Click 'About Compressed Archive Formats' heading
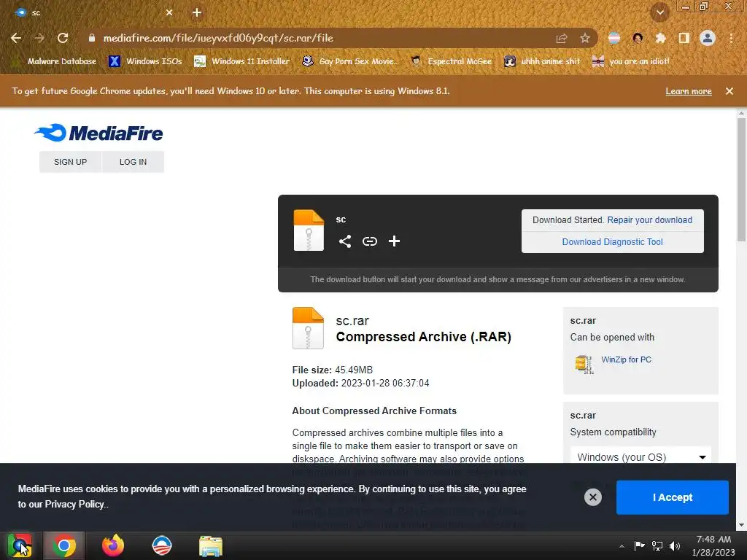Screen dimensions: 747x560 pyautogui.click(x=374, y=411)
